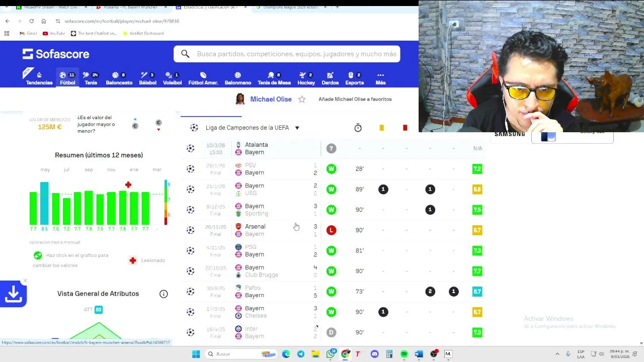Reload the page
The height and width of the screenshot is (362, 644).
(31, 21)
